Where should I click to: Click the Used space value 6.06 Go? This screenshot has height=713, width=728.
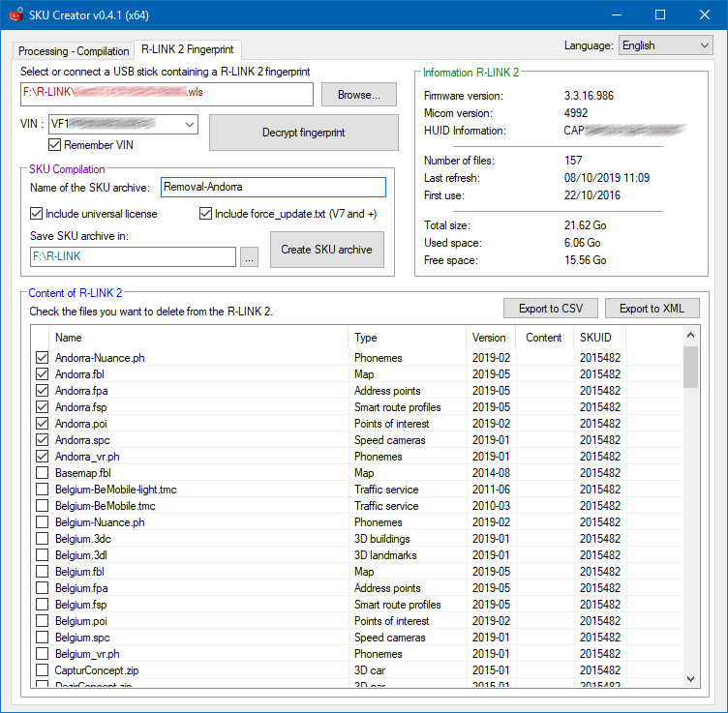coord(582,243)
